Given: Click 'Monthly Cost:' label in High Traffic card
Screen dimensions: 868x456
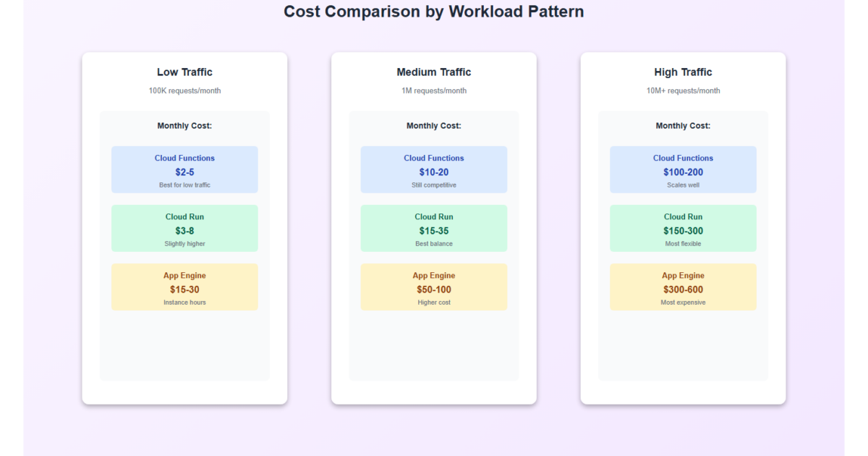Looking at the screenshot, I should click(x=683, y=126).
